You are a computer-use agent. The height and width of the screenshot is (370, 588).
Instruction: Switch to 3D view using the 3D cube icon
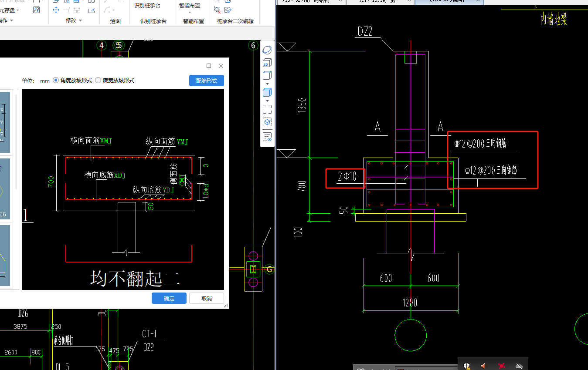coord(267,64)
